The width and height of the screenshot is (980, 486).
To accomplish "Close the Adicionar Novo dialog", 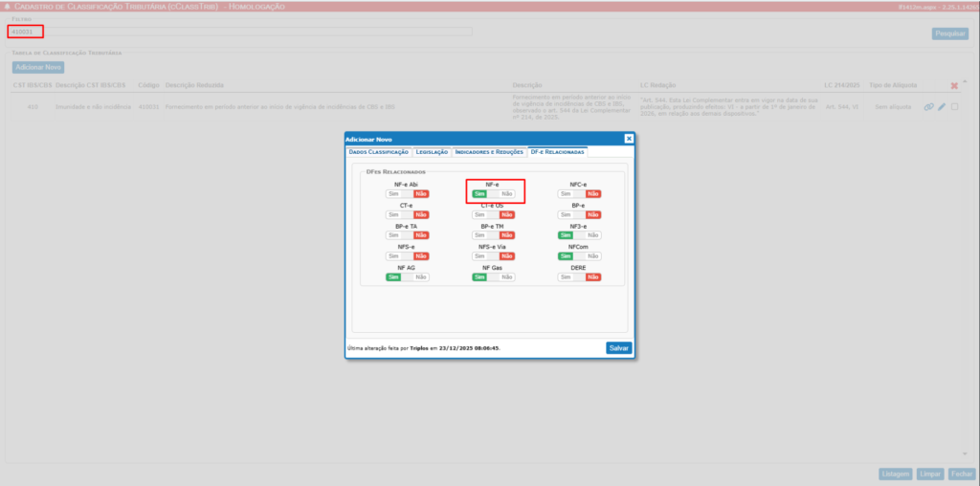I will tap(629, 139).
